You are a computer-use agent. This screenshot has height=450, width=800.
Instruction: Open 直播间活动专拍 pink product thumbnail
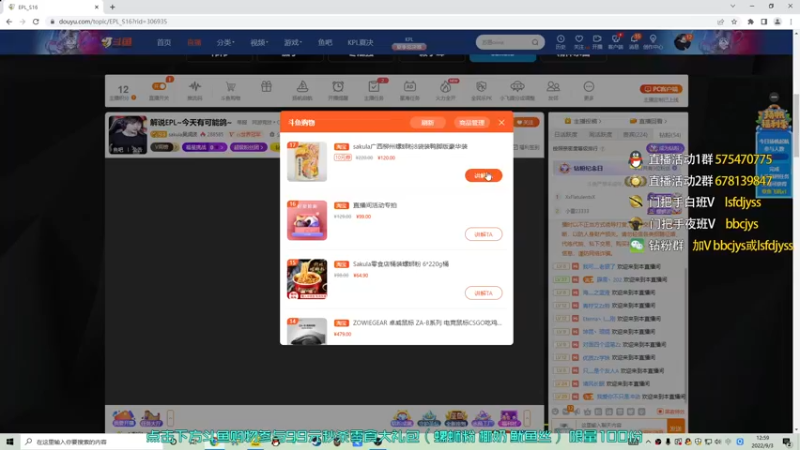[307, 220]
